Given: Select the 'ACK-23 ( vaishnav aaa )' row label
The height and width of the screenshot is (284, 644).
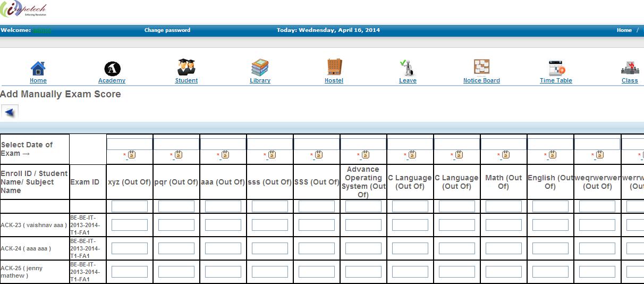Looking at the screenshot, I should 34,225.
